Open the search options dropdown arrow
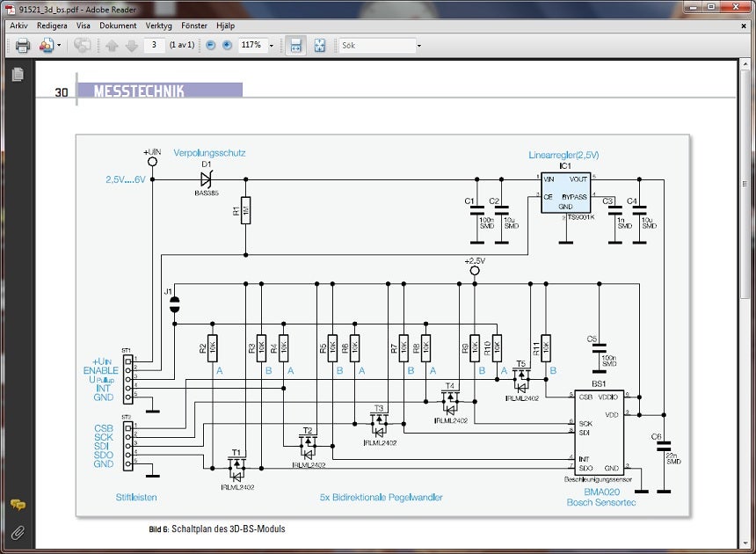Image resolution: width=756 pixels, height=554 pixels. [419, 46]
